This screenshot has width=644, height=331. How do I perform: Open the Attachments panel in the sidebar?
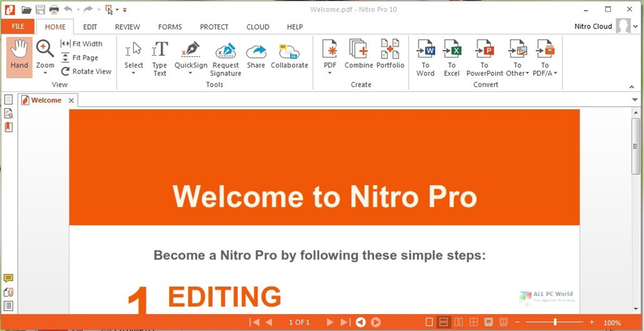[x=8, y=293]
